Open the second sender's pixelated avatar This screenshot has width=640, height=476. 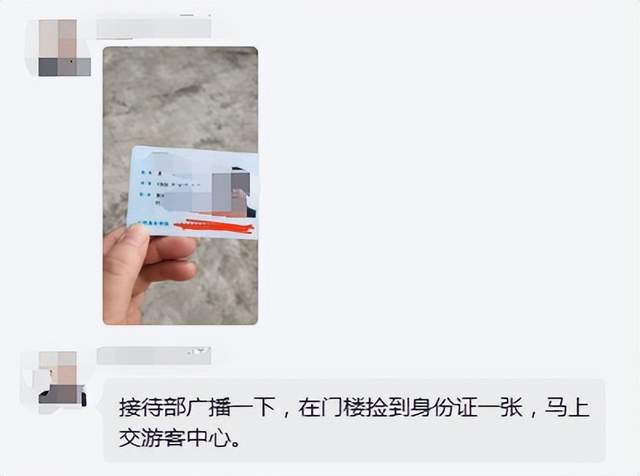62,378
